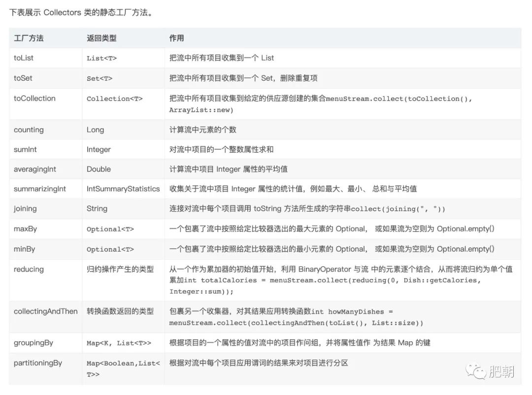Viewport: 532px width, 395px height.
Task: Click the joining description with collect(joining(", "))
Action: coord(307,209)
